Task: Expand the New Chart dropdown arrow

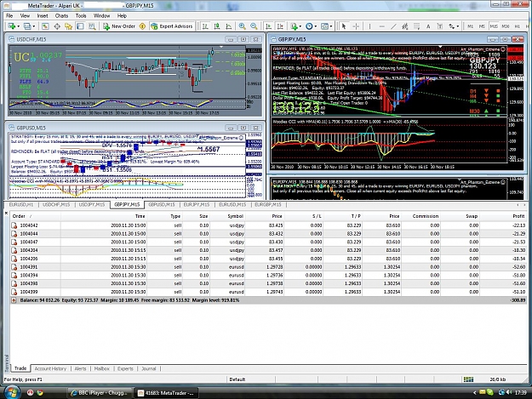Action: (x=18, y=26)
